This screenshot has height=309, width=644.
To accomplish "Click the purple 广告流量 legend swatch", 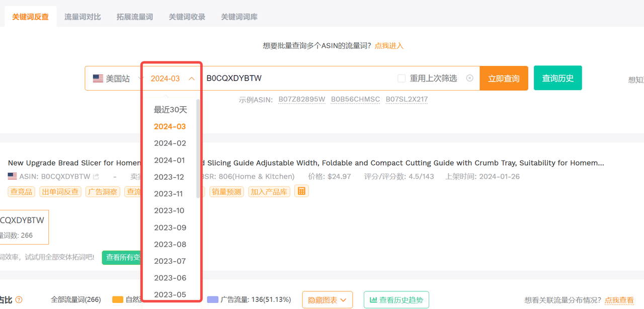I will [x=212, y=299].
